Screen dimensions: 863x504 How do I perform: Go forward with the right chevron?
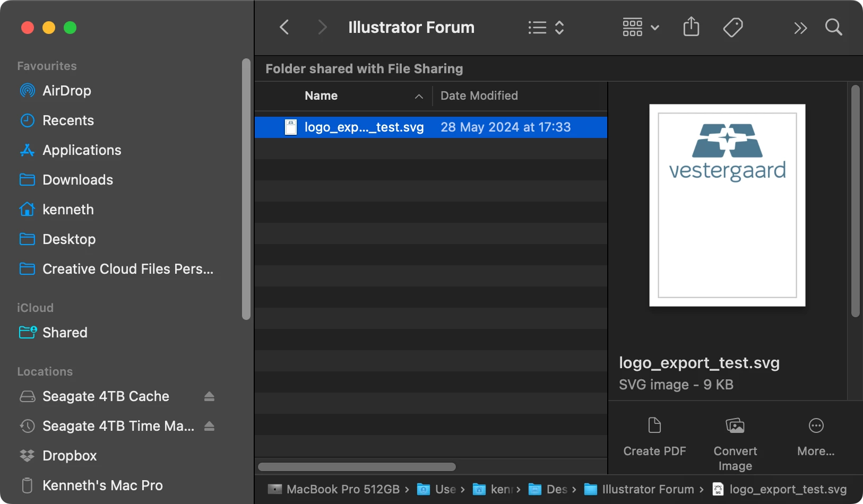[322, 27]
